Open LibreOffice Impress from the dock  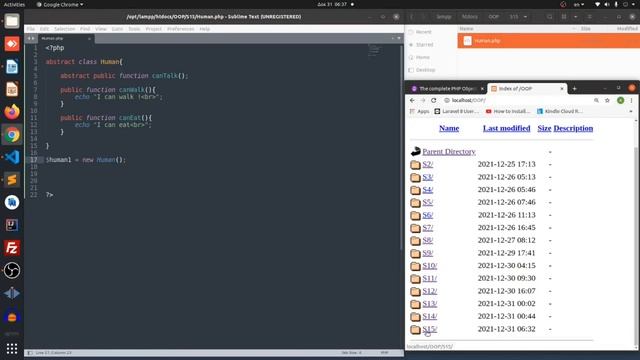(12, 89)
